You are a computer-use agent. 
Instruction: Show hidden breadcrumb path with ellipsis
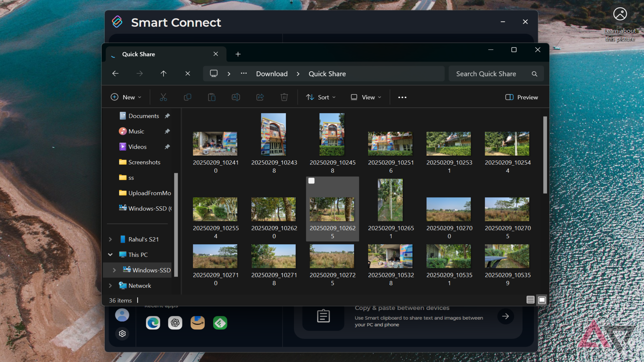tap(244, 74)
